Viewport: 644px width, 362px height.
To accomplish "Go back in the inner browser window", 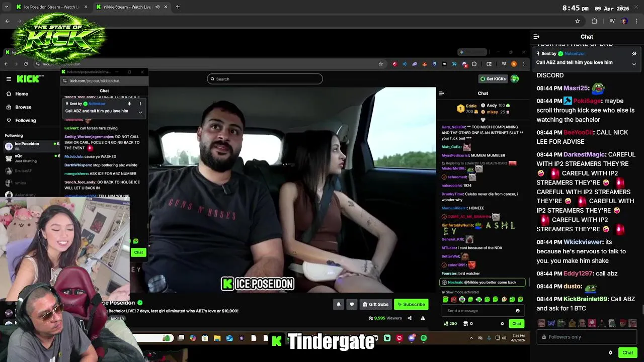I will point(6,64).
